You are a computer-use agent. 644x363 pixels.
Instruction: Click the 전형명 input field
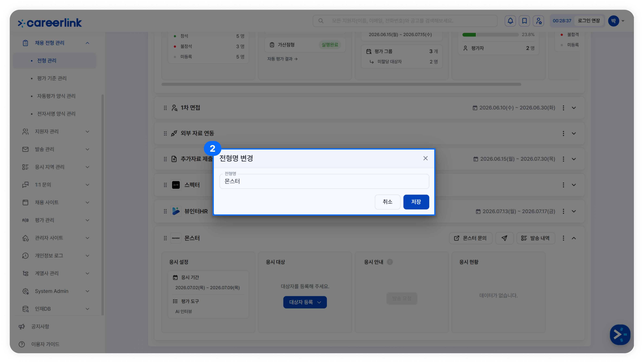point(324,181)
